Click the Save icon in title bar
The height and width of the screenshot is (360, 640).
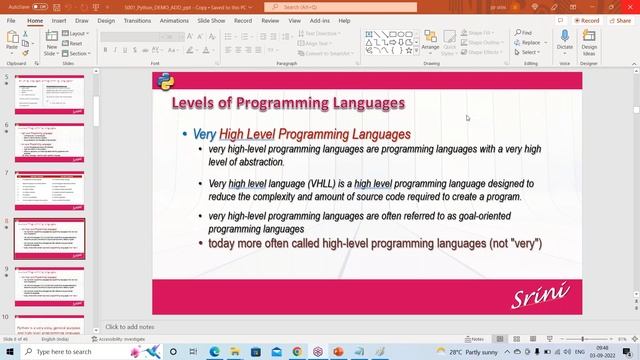[57, 7]
